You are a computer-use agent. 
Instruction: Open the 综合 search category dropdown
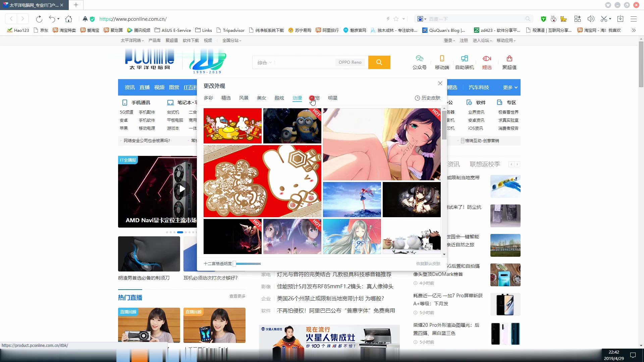[264, 63]
